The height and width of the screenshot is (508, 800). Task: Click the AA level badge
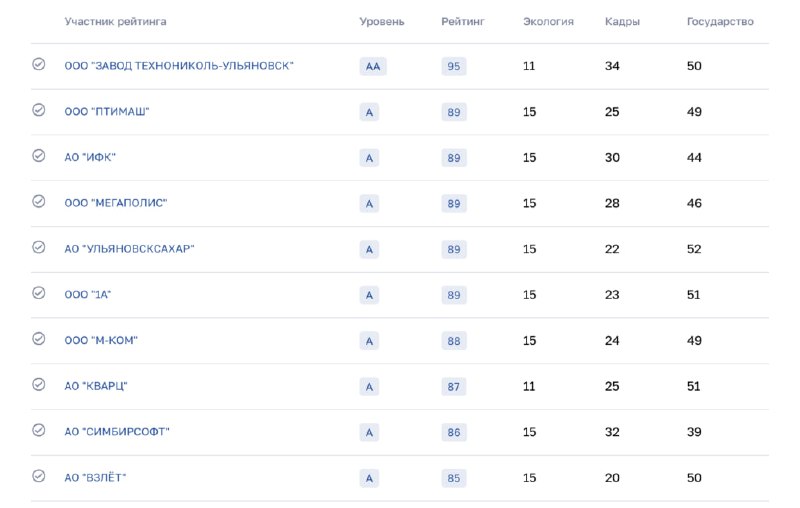coord(373,66)
